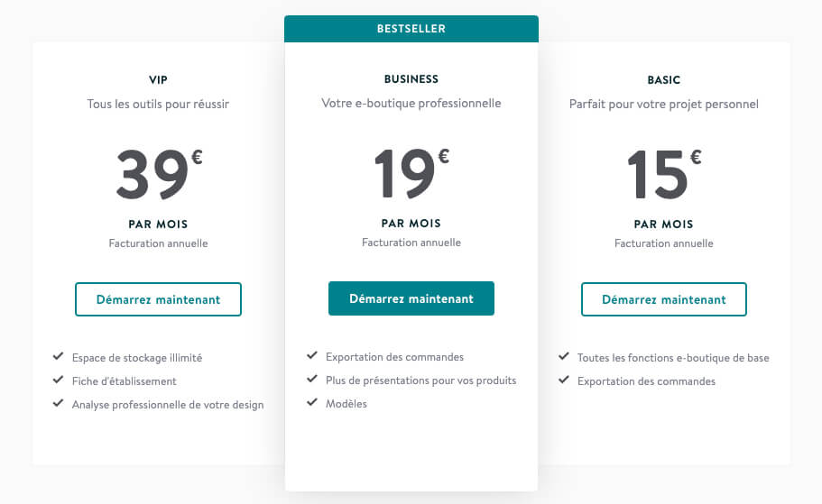Click the 39€ price on the VIP card
The height and width of the screenshot is (504, 822).
158,173
